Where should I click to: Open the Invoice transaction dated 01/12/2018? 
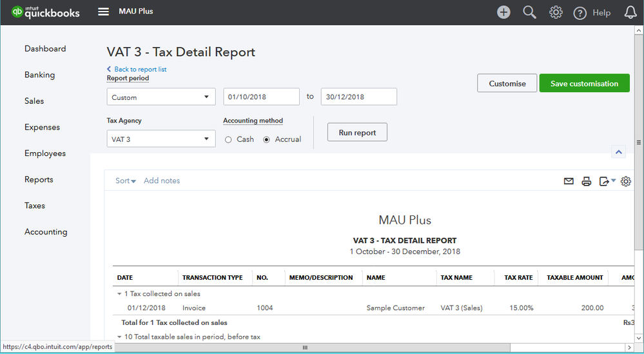(194, 308)
